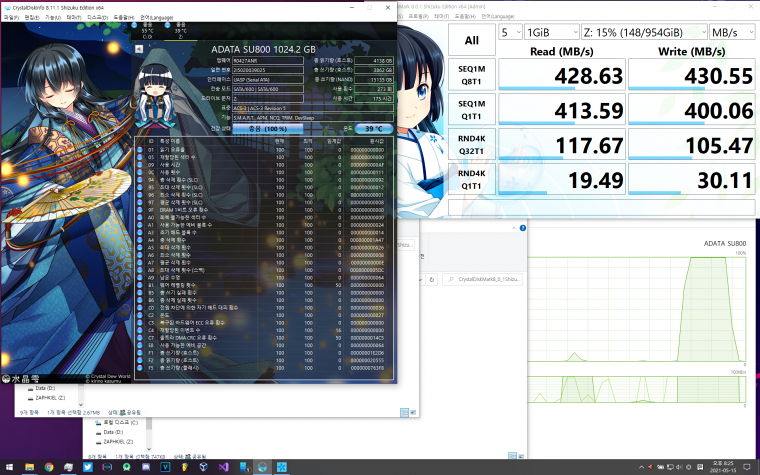
Task: Click the Explorer refresh button
Action: 432,279
